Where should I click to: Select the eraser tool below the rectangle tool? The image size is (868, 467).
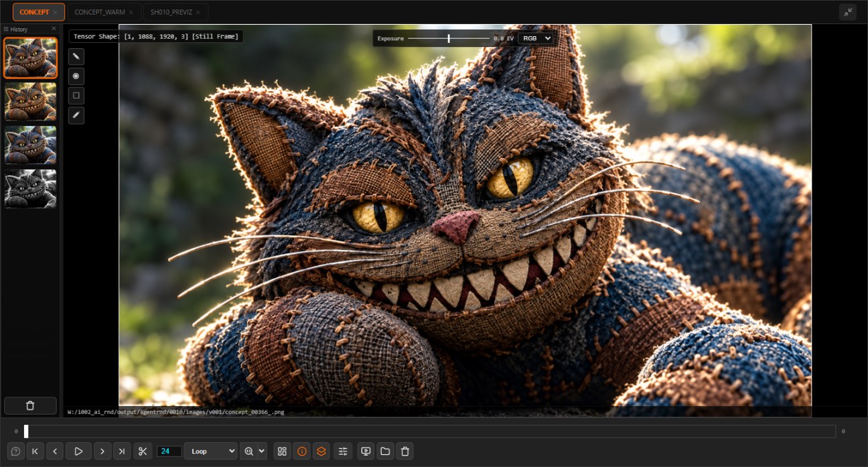pyautogui.click(x=76, y=115)
